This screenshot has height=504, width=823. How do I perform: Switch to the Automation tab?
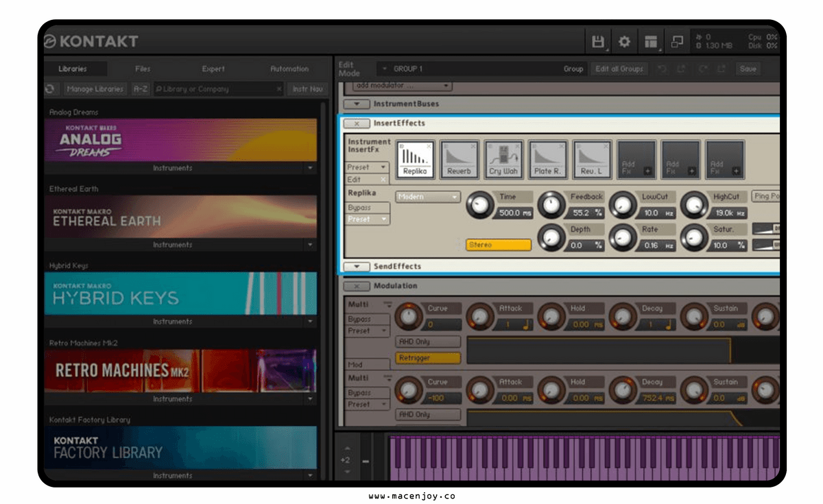tap(289, 69)
